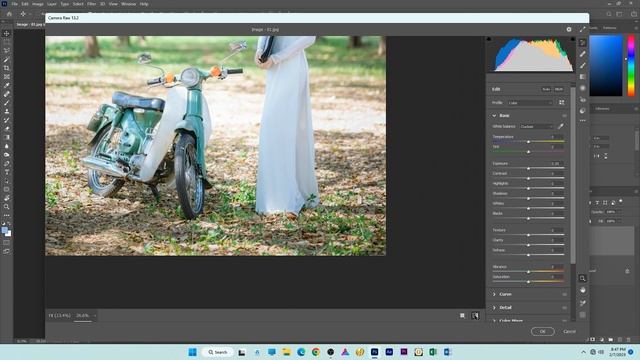Select the Camera Raw zoom magnifier tool

pos(582,278)
